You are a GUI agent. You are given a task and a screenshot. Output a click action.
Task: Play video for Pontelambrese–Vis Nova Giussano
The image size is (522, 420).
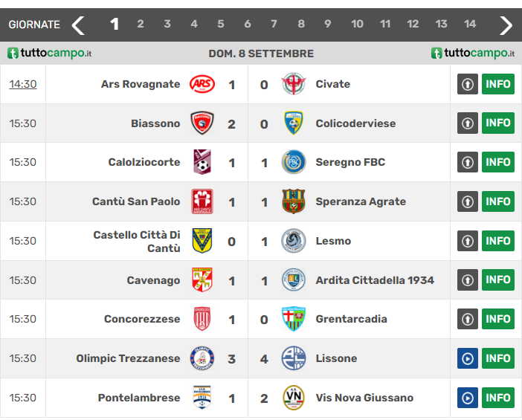(468, 398)
